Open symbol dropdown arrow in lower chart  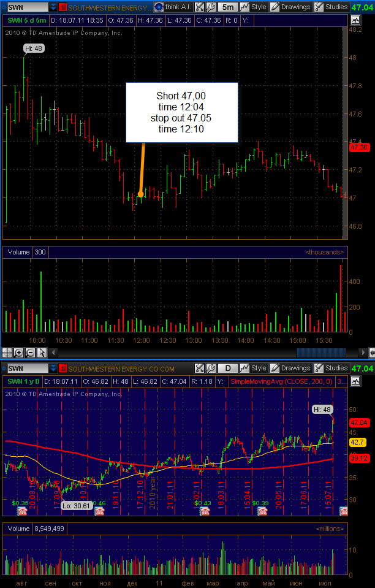(53, 368)
